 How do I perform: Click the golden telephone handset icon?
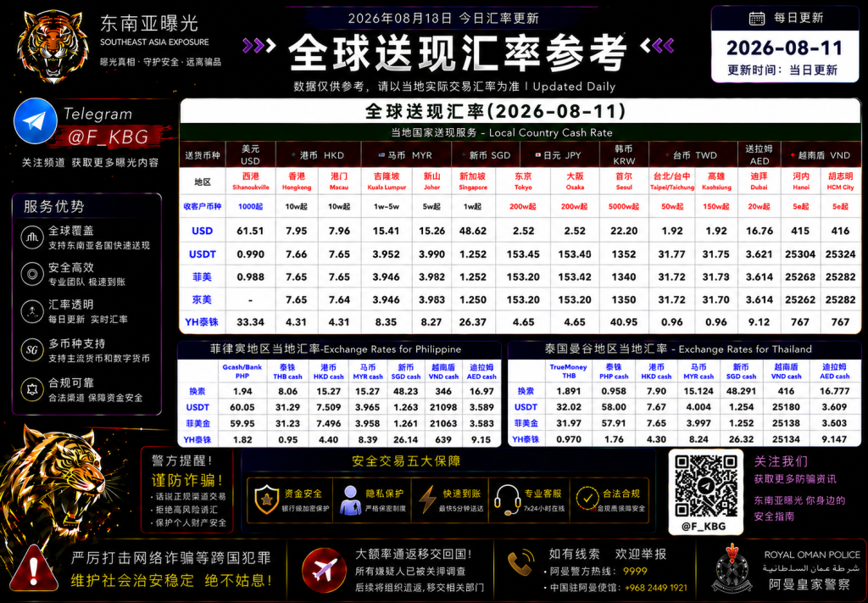click(x=520, y=564)
